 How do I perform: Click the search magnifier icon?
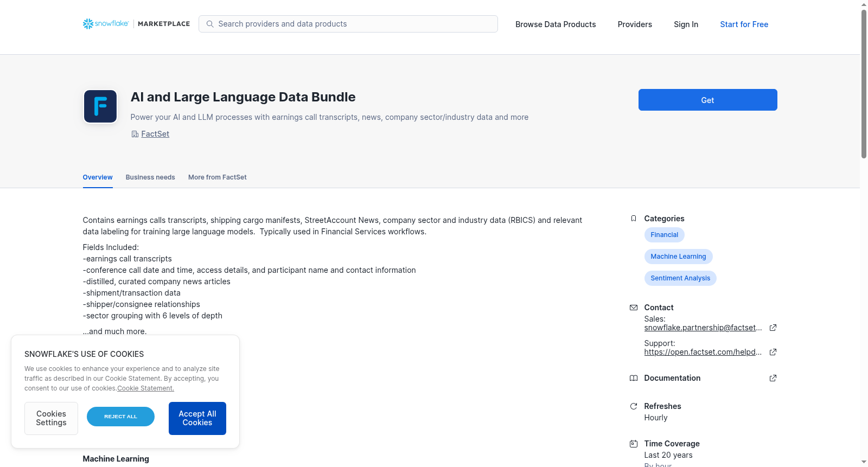click(210, 24)
